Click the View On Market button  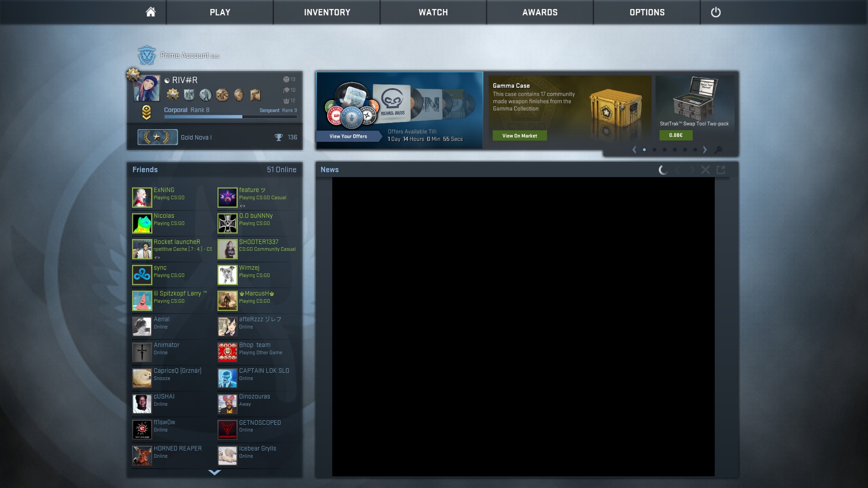coord(519,136)
